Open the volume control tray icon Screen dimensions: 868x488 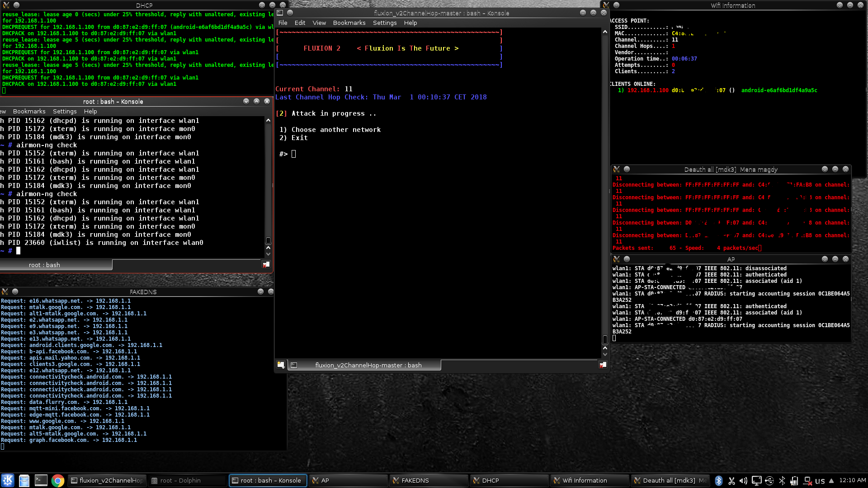tap(744, 481)
